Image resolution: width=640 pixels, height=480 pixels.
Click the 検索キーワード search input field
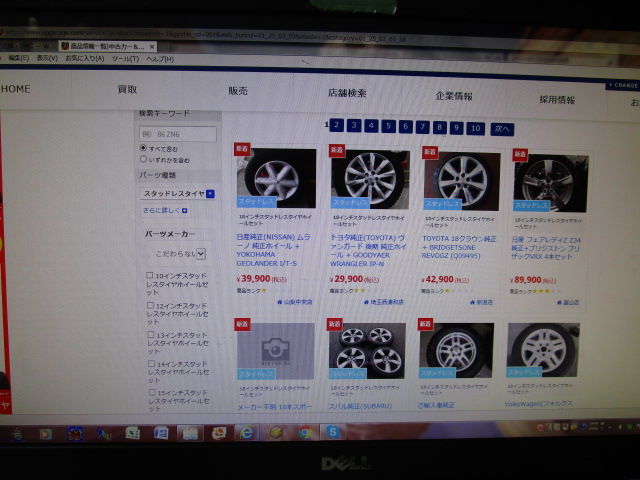click(178, 134)
